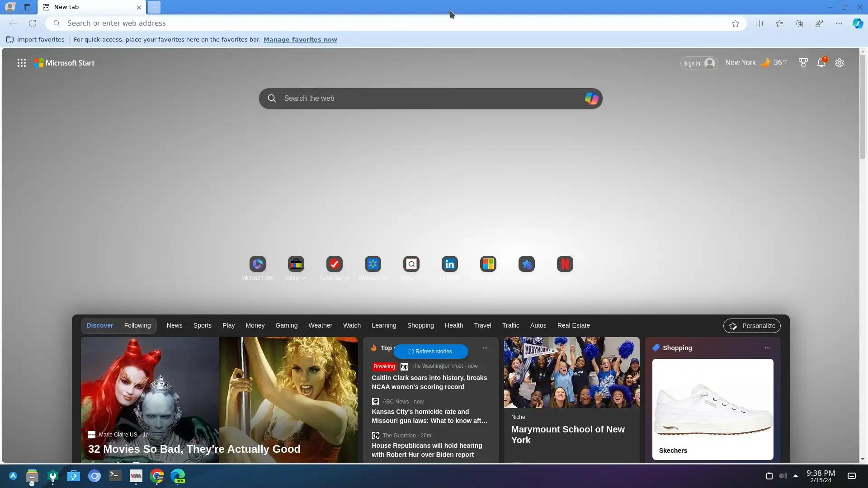The width and height of the screenshot is (868, 488).
Task: Open the page settings gear
Action: pos(840,63)
